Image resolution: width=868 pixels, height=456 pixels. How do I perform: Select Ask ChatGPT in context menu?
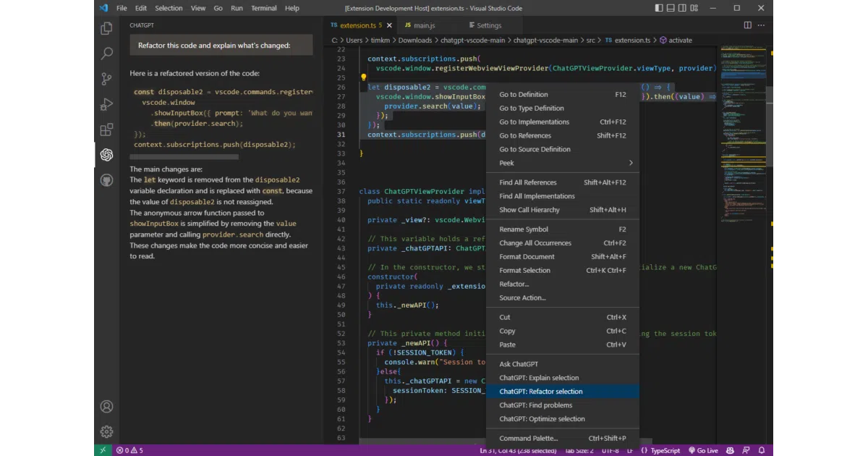(x=563, y=364)
